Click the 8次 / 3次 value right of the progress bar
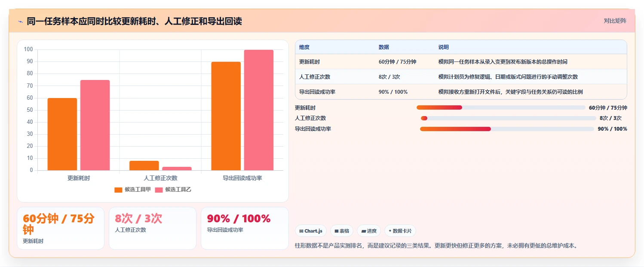The image size is (644, 267). pos(610,118)
